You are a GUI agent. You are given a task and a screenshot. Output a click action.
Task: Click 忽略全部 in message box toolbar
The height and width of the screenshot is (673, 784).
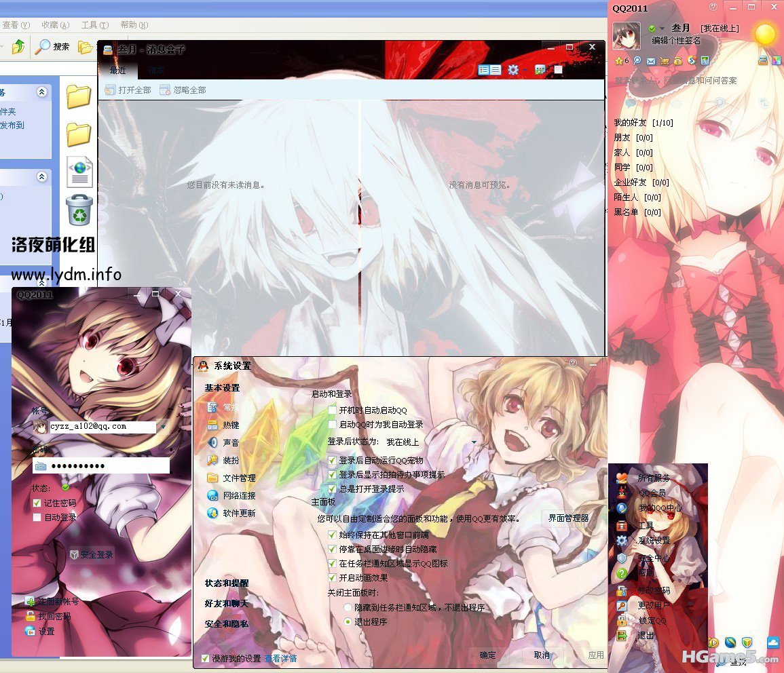(183, 90)
